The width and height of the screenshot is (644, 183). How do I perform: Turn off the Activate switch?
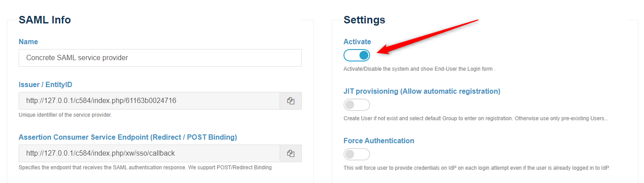click(357, 55)
